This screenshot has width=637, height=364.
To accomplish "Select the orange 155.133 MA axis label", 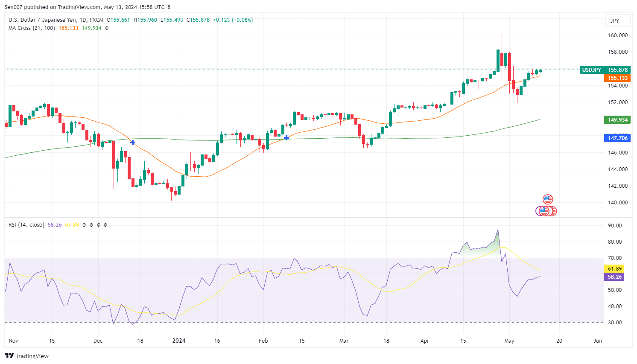I will tap(617, 78).
